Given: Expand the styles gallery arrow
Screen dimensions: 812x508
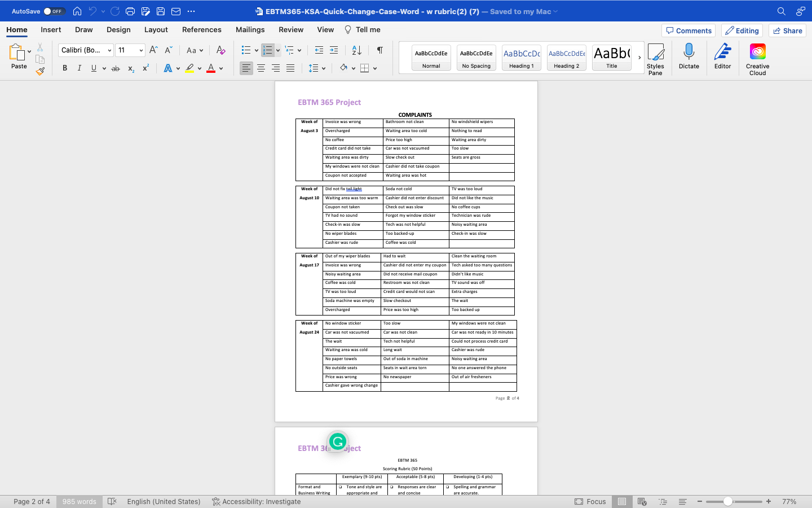Looking at the screenshot, I should tap(639, 58).
